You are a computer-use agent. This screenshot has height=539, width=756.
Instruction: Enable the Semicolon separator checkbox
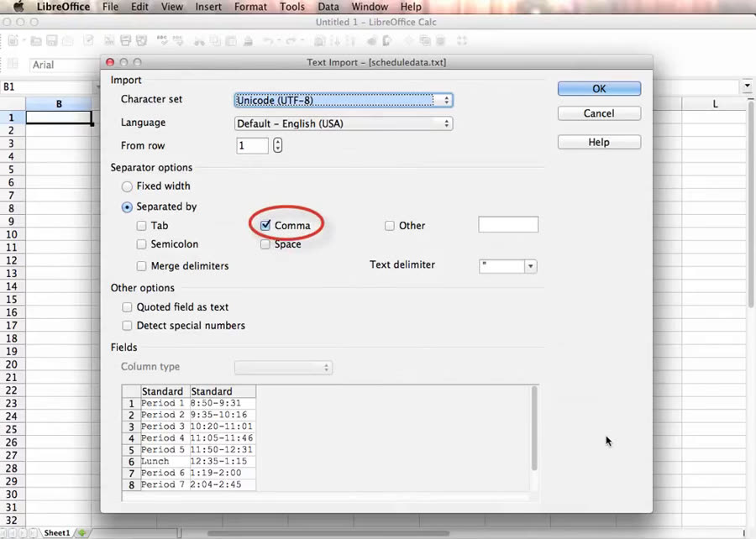[141, 244]
